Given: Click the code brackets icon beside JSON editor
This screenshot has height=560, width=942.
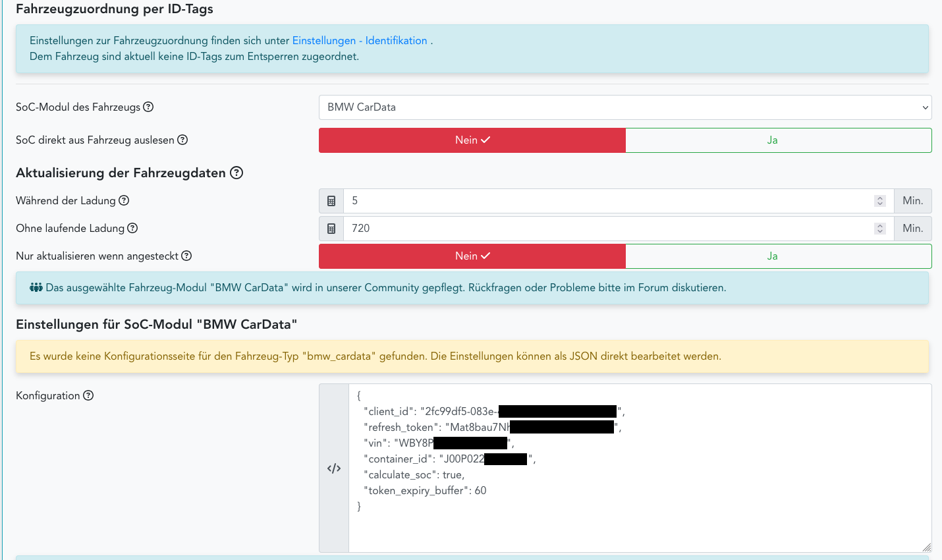Looking at the screenshot, I should [x=334, y=468].
